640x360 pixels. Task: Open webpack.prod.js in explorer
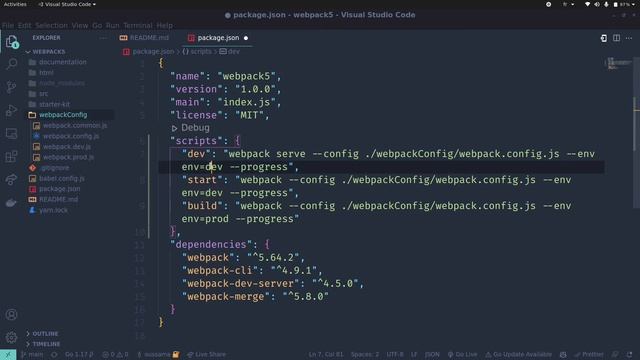pos(64,158)
